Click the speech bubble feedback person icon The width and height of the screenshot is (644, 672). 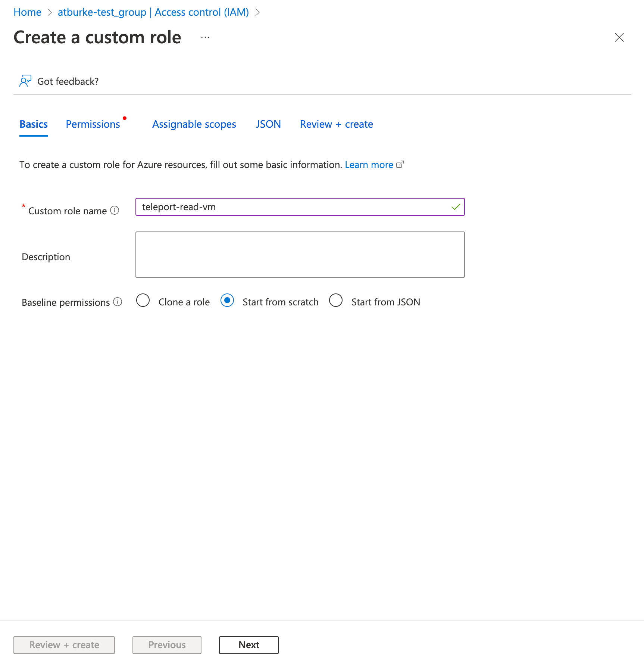click(25, 81)
